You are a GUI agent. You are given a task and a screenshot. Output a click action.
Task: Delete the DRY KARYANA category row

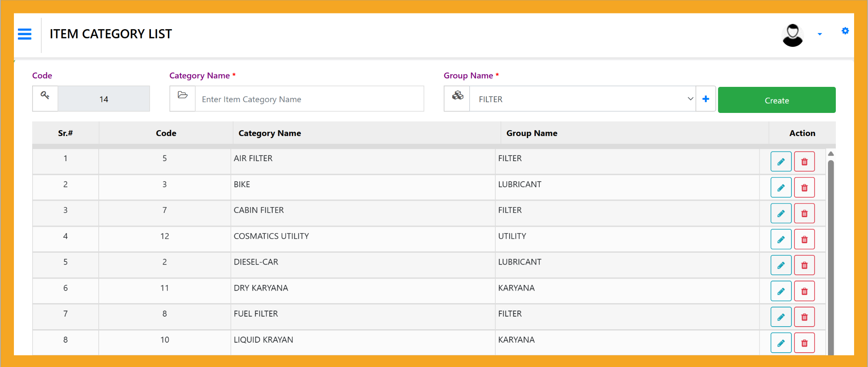coord(804,291)
